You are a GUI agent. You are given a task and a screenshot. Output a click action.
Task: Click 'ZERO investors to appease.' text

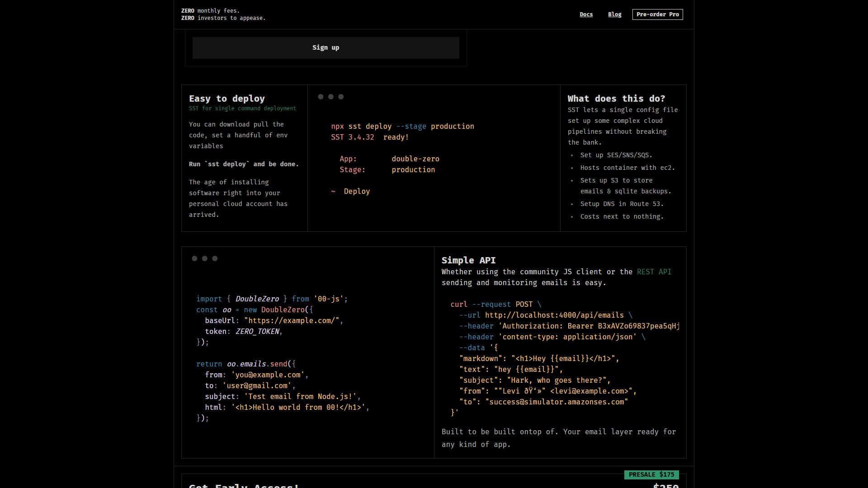point(223,18)
